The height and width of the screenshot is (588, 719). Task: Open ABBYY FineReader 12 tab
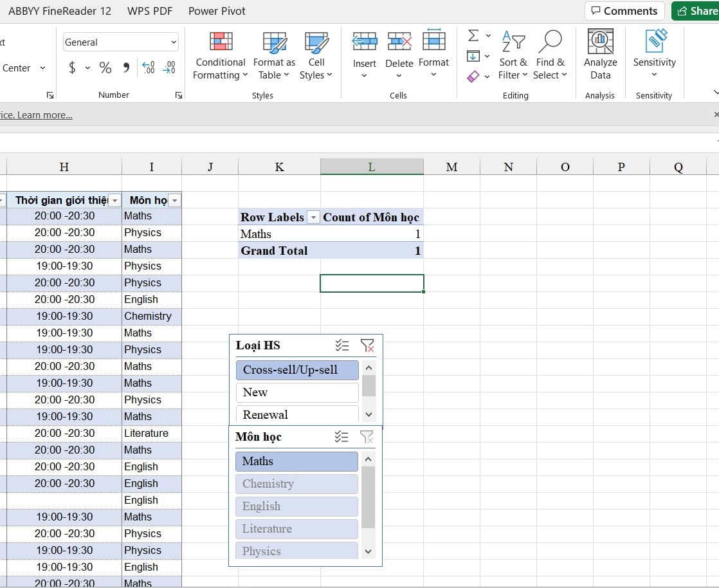coord(60,11)
